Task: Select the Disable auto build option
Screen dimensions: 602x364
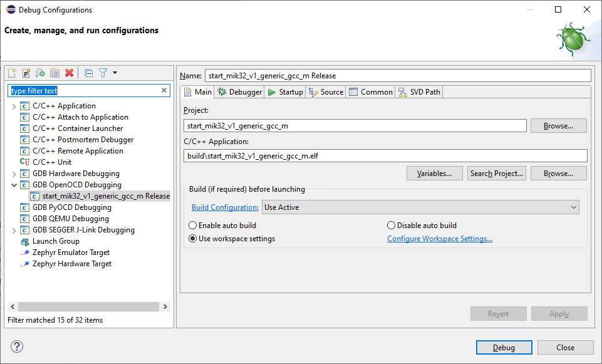Action: 392,226
